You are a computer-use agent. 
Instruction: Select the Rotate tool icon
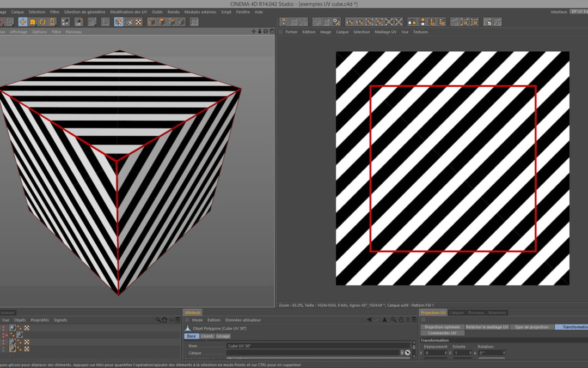point(42,22)
